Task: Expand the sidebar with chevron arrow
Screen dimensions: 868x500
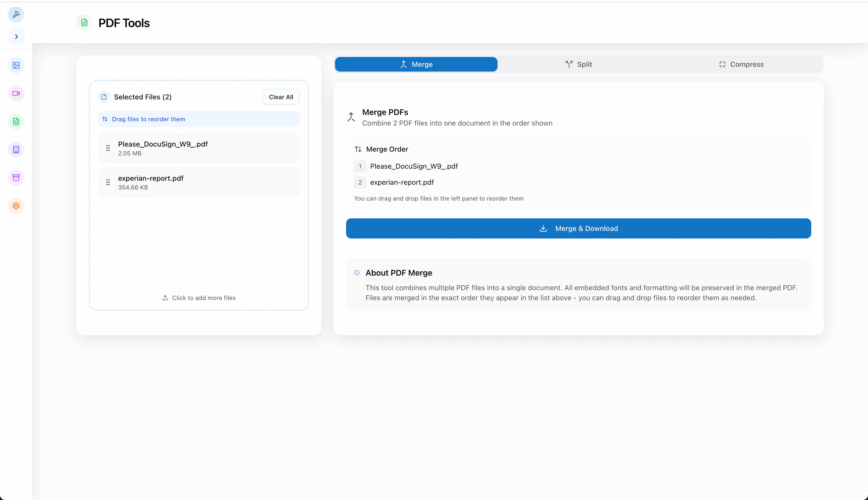Action: 16,37
